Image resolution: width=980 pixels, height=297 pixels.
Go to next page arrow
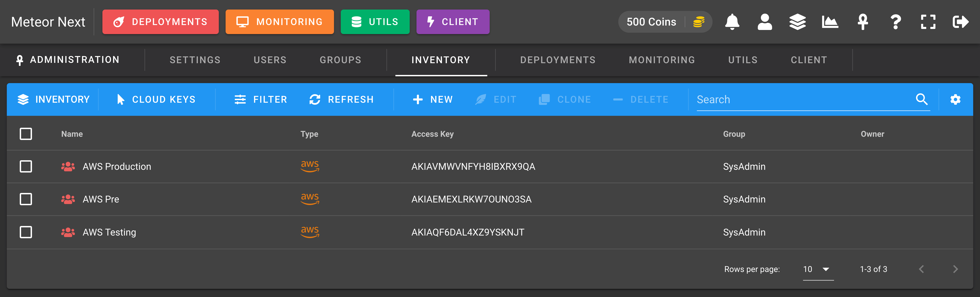click(955, 269)
